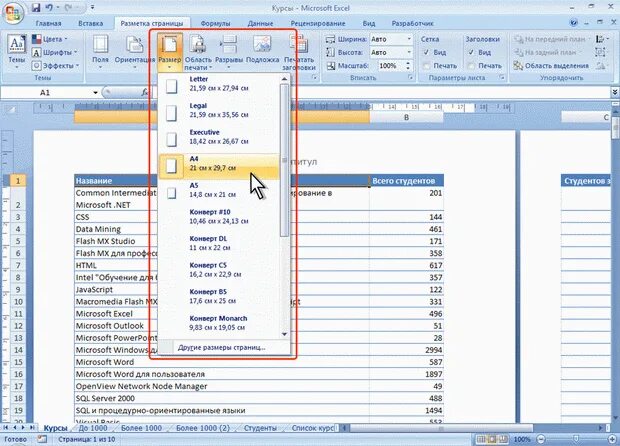The width and height of the screenshot is (620, 446).
Task: Switch to Normal view in status bar
Action: click(481, 439)
